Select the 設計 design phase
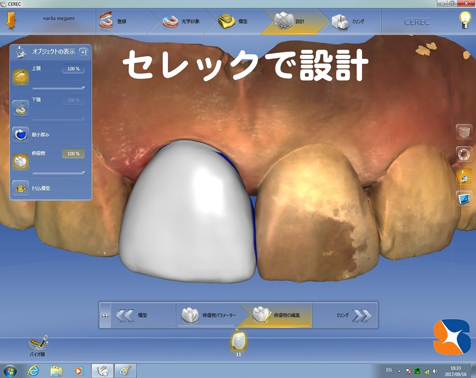The width and height of the screenshot is (476, 378). pos(290,21)
